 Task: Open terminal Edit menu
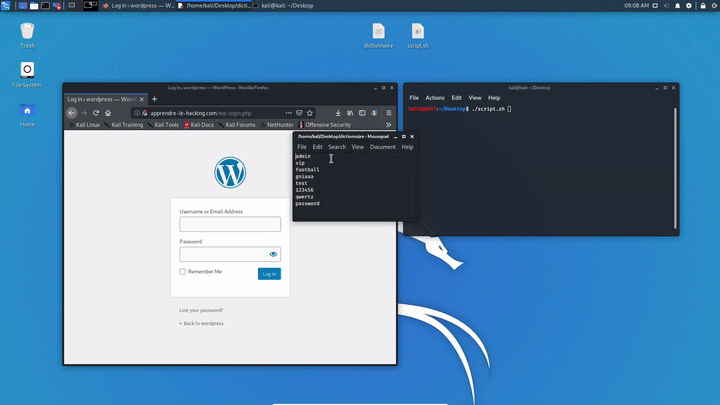[456, 98]
